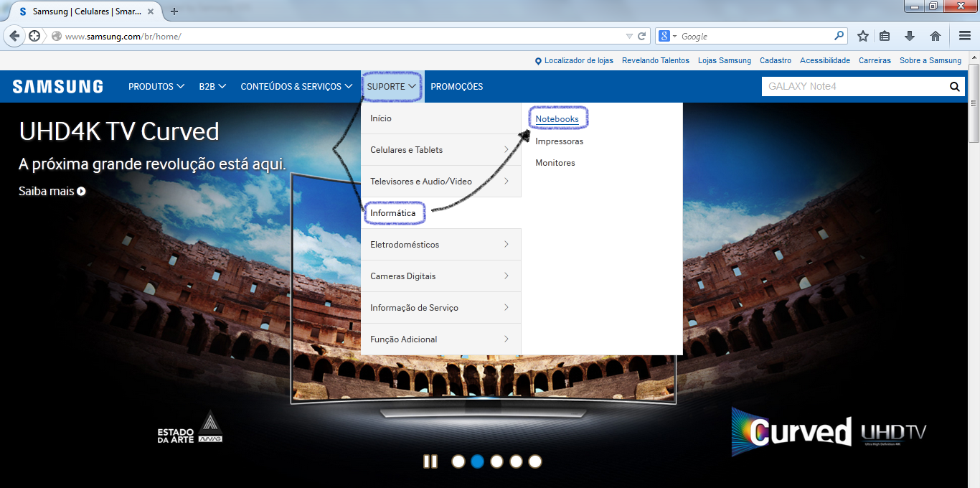Screen dimensions: 980x488
Task: Collapse the SUPORTE menu
Action: coord(392,86)
